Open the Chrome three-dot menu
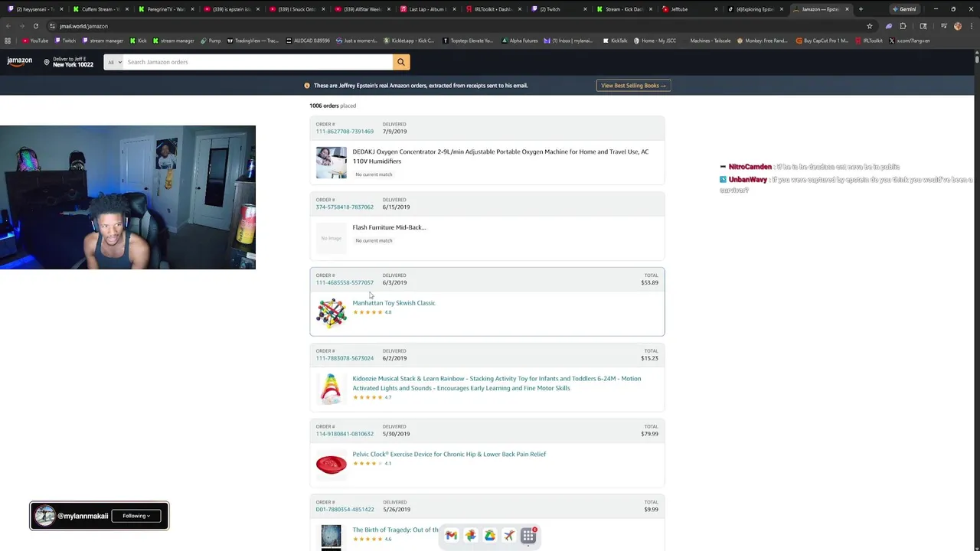Viewport: 980px width, 551px height. coord(972,26)
